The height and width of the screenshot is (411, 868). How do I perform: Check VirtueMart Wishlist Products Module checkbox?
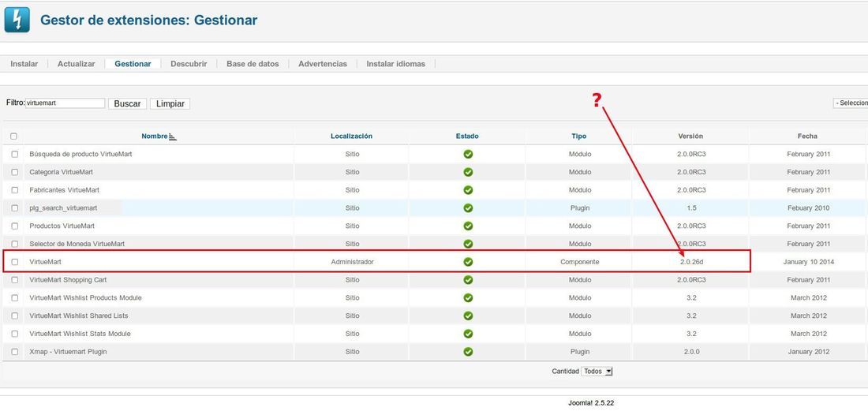pyautogui.click(x=15, y=297)
